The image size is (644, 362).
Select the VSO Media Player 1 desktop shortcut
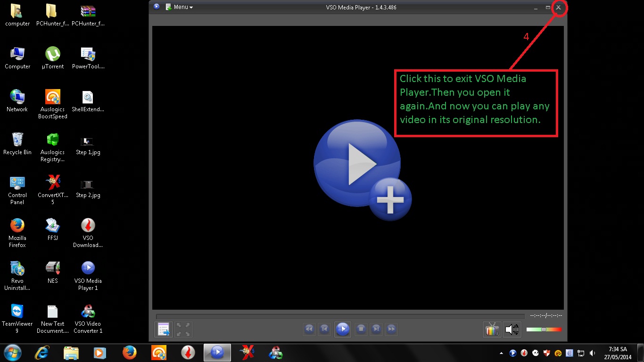[88, 276]
